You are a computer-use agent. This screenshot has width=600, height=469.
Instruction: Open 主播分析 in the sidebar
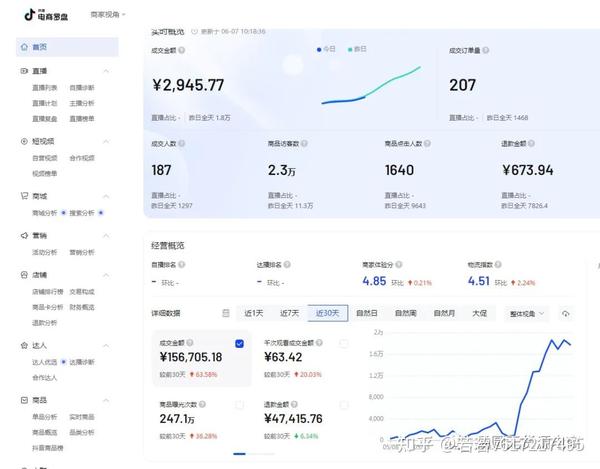82,103
